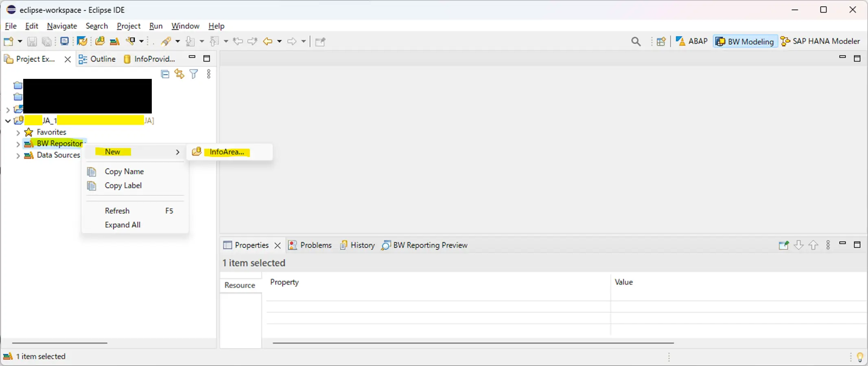Choose New in the context menu
This screenshot has width=868, height=366.
[x=135, y=152]
